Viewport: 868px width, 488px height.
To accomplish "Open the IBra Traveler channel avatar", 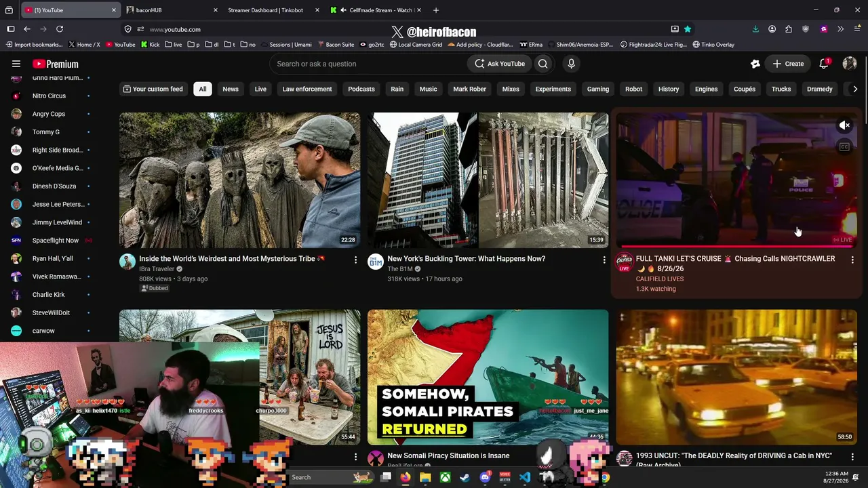I will coord(127,262).
